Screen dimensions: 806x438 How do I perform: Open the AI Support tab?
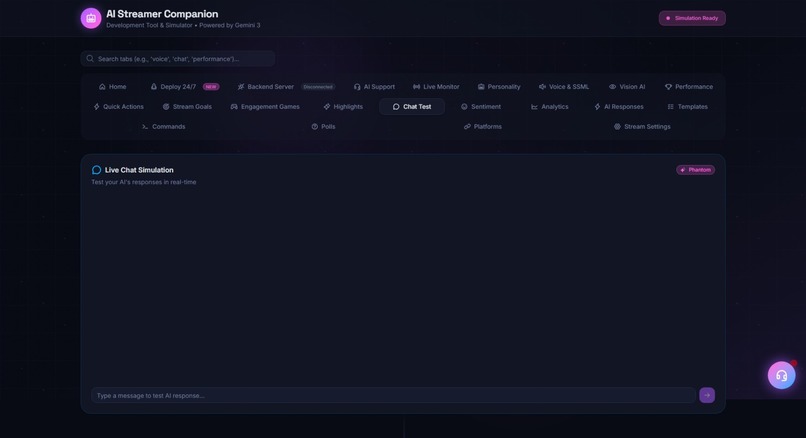[x=374, y=87]
